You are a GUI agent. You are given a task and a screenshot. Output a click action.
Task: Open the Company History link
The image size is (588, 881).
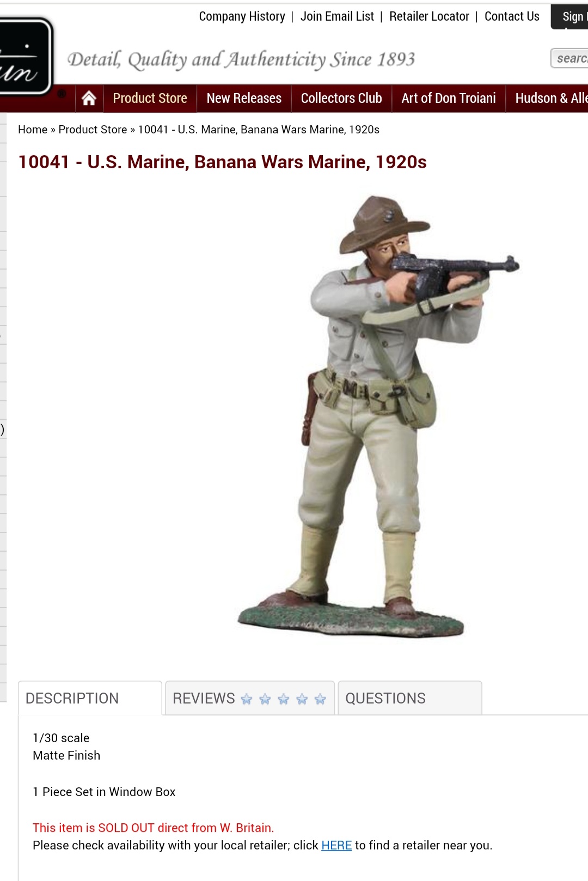242,16
